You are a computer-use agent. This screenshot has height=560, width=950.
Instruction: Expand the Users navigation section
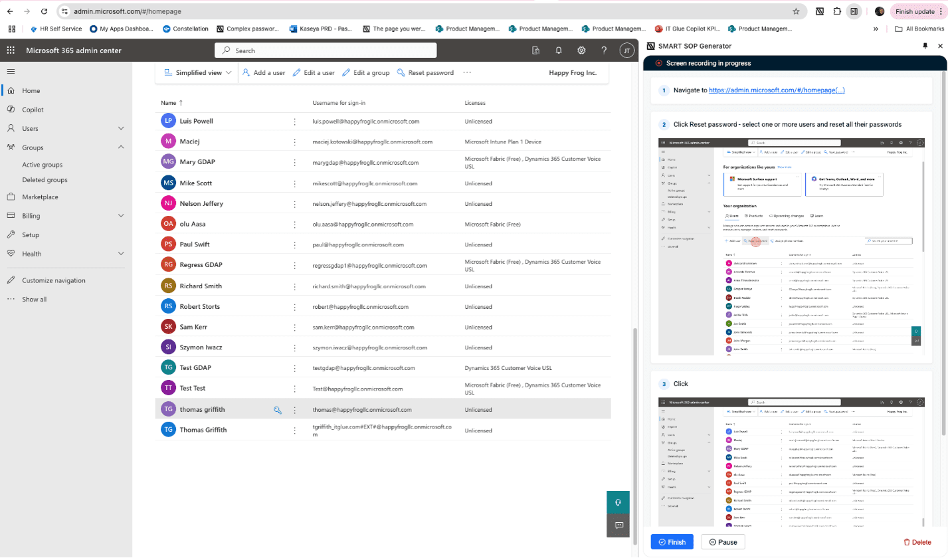(121, 128)
